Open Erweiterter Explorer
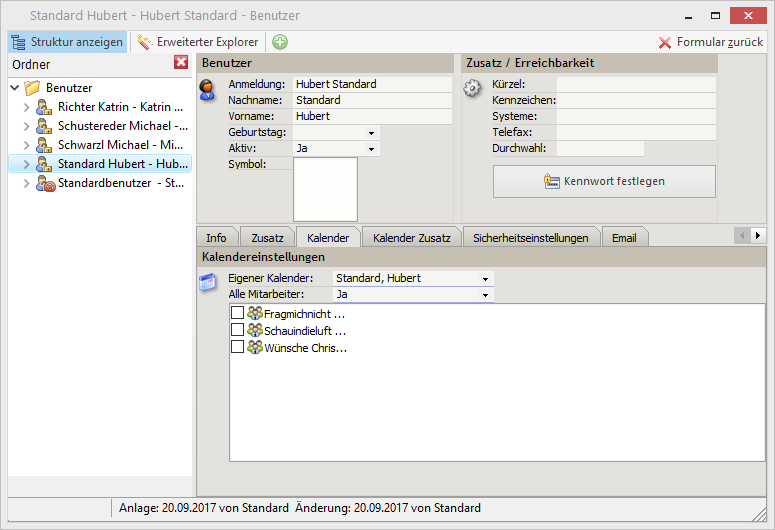This screenshot has width=775, height=530. [x=198, y=42]
